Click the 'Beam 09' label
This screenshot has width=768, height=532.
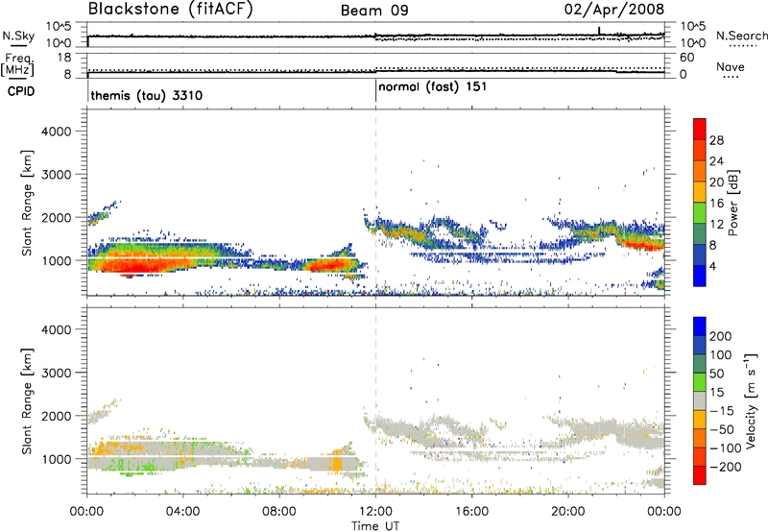(x=374, y=11)
